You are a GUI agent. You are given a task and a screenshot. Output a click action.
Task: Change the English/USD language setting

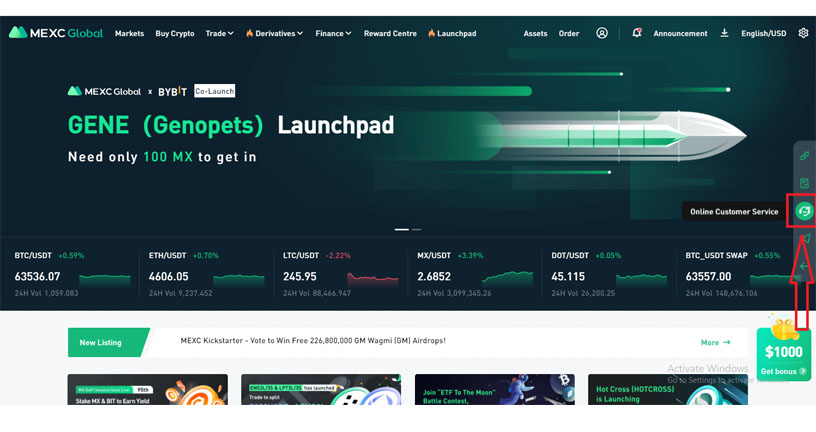[763, 33]
